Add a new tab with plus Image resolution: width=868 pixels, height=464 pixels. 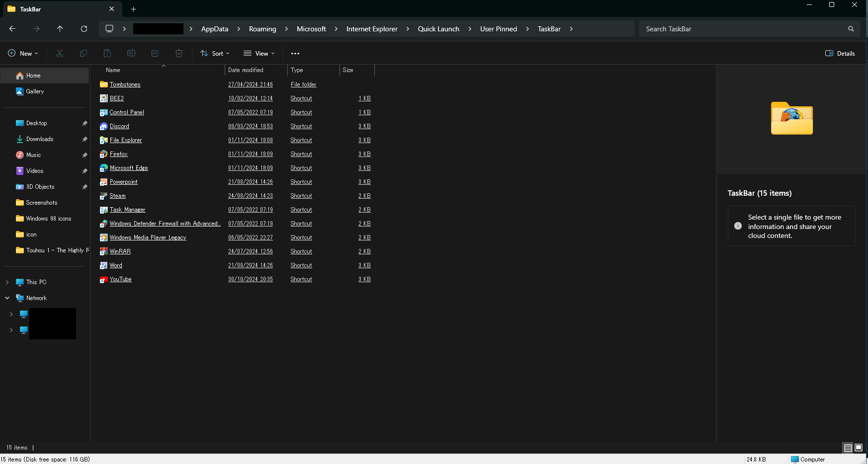(x=133, y=9)
